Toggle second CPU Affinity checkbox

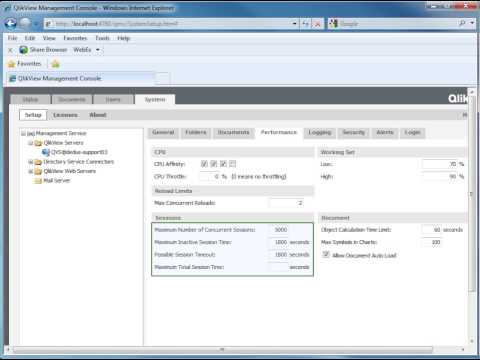(214, 164)
